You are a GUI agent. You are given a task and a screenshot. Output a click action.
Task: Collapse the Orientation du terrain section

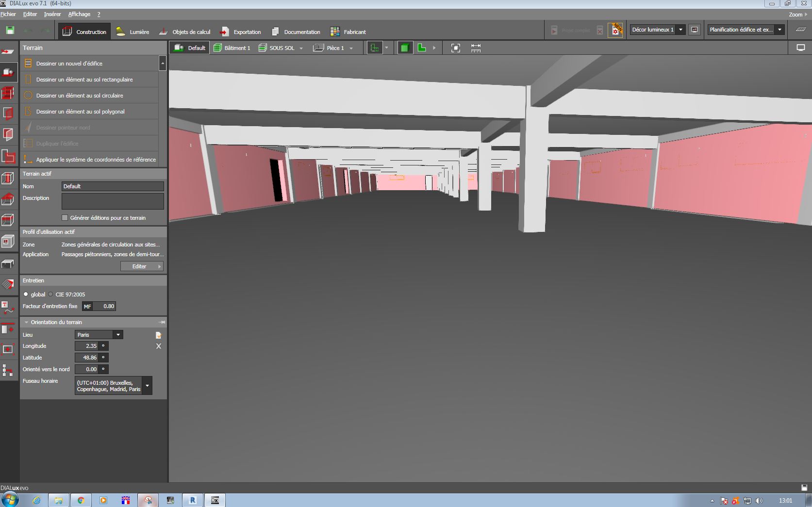[26, 322]
